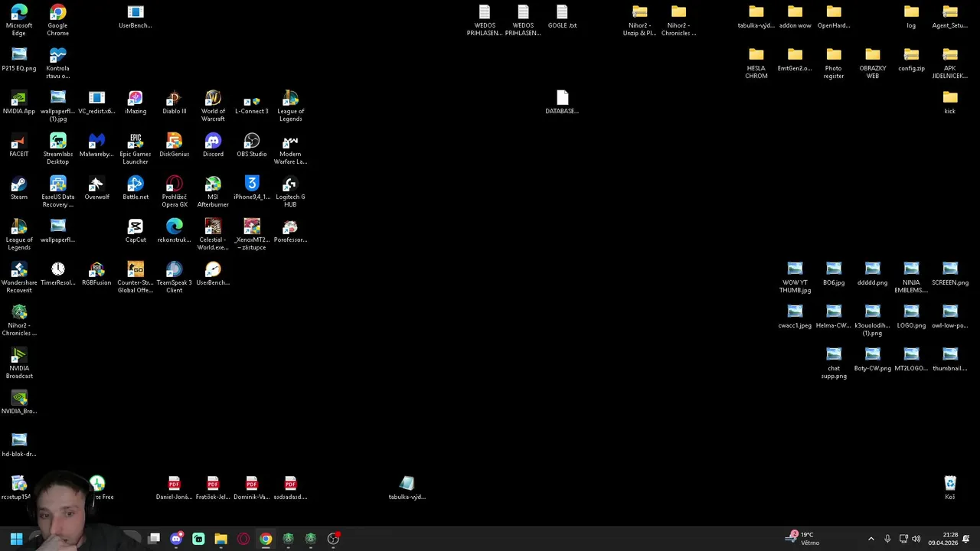980x551 pixels.
Task: Select World of Warcraft icon
Action: 213,106
